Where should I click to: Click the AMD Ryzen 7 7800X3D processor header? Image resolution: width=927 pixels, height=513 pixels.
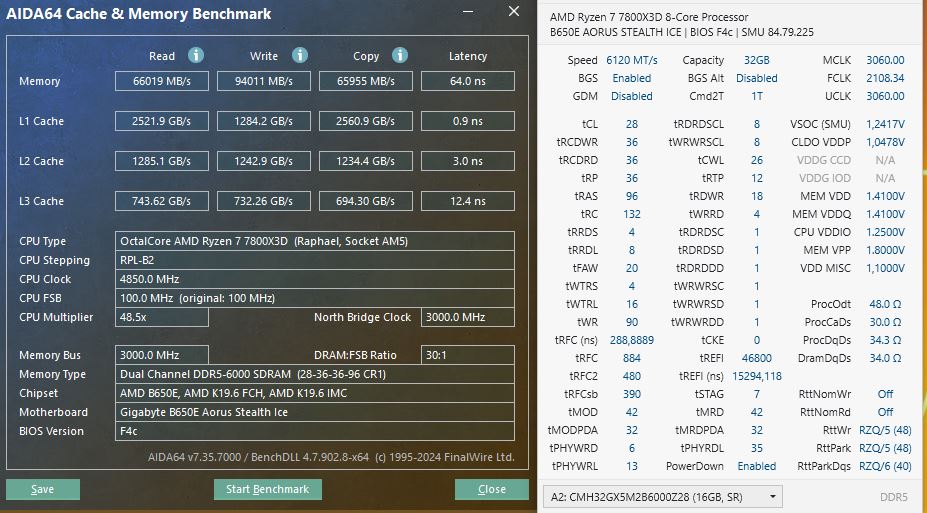coord(649,17)
